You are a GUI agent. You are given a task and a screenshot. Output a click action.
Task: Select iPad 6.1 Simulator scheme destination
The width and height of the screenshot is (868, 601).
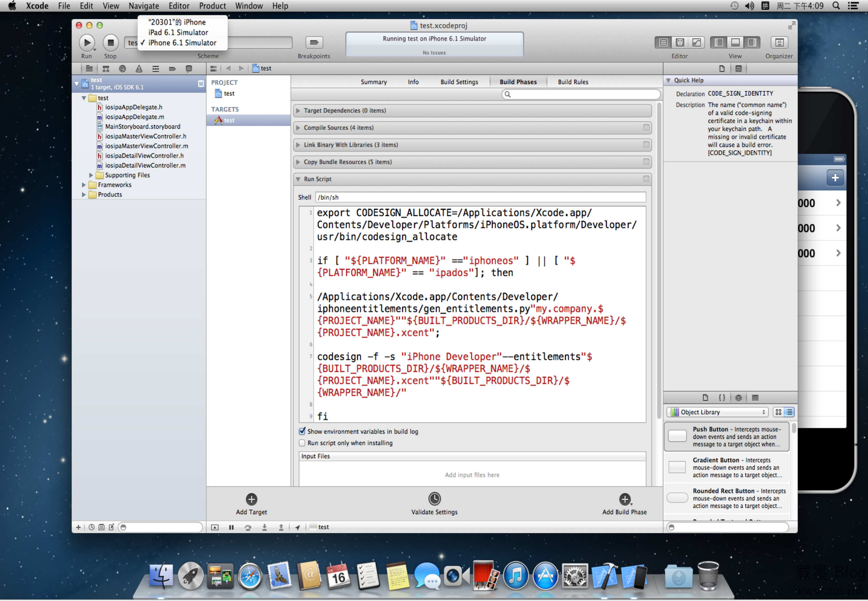(178, 32)
